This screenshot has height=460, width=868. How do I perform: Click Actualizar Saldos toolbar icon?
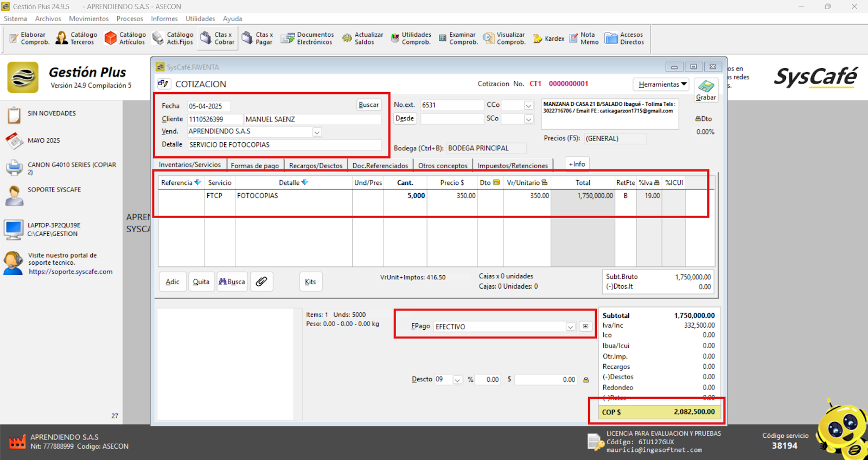[362, 38]
